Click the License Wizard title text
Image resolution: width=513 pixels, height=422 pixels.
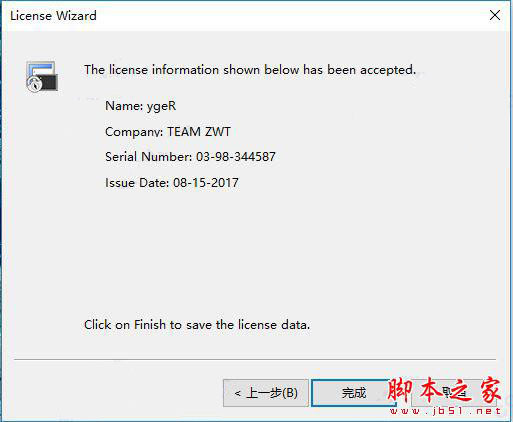53,16
